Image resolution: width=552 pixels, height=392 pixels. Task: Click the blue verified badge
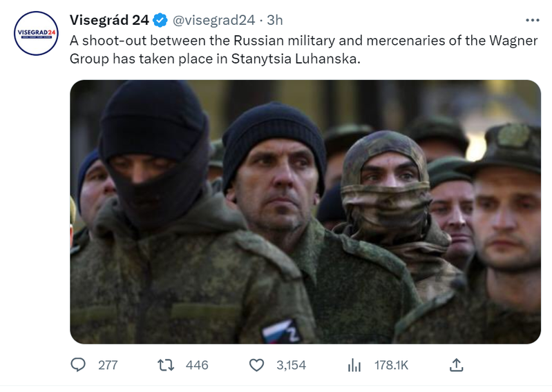(x=160, y=21)
